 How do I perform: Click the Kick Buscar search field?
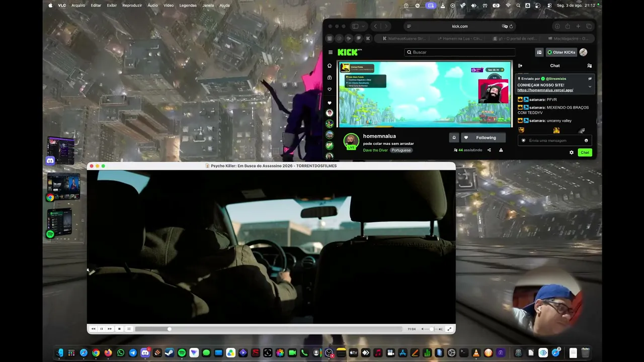tap(460, 52)
